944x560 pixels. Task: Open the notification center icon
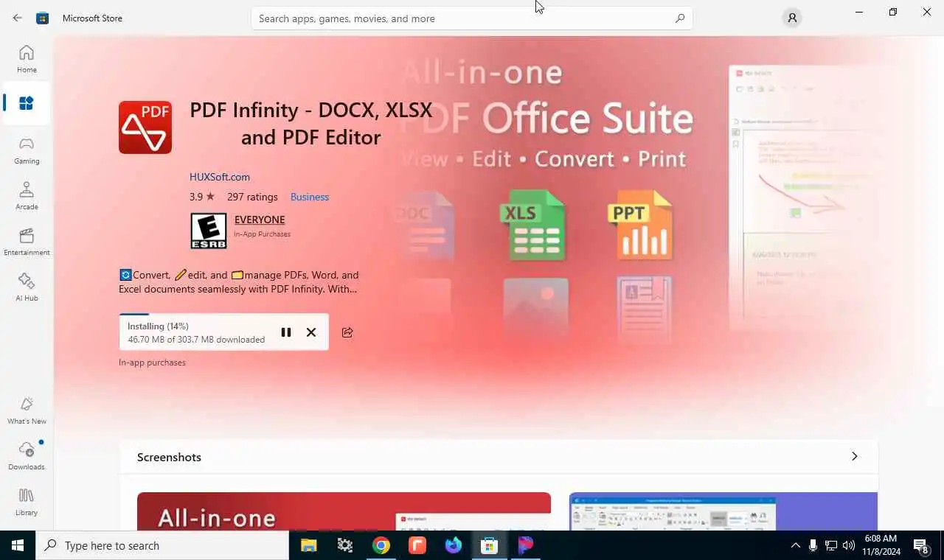[x=921, y=546]
